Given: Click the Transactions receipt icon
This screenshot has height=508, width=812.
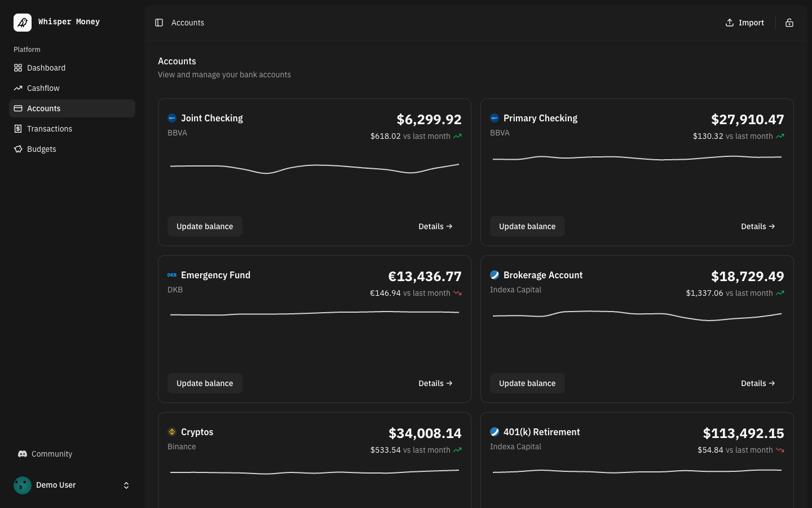Looking at the screenshot, I should pos(17,129).
